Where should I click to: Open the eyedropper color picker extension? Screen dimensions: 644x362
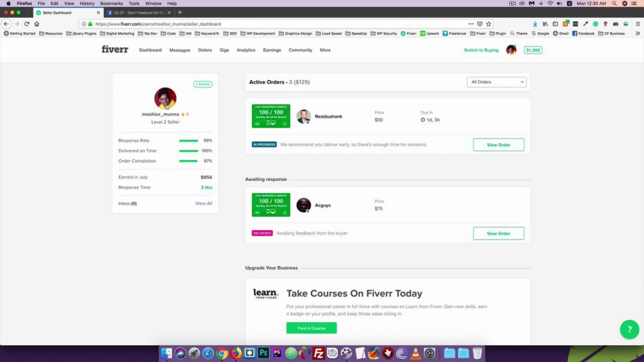tap(585, 24)
